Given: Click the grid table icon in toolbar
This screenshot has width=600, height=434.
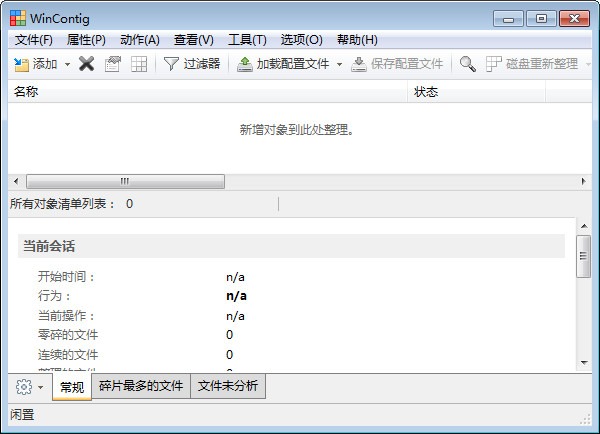Looking at the screenshot, I should 139,64.
